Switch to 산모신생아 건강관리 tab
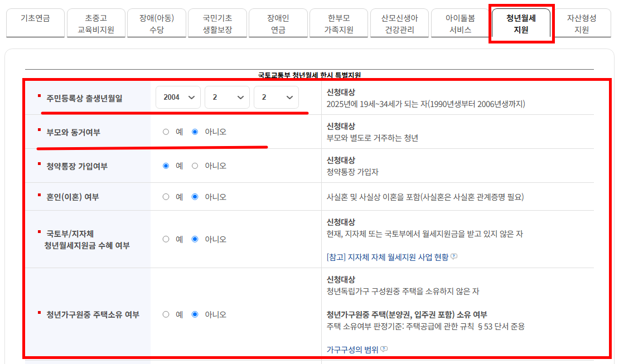Image resolution: width=619 pixels, height=364 pixels. (400, 23)
